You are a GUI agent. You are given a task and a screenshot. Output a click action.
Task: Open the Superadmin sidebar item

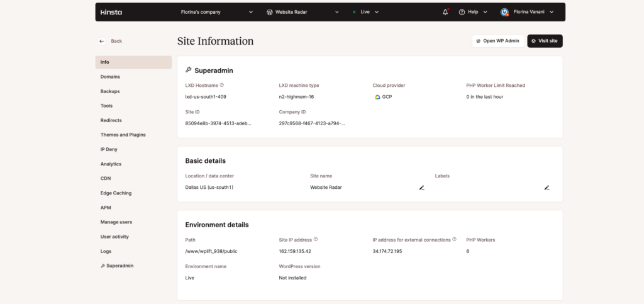pos(119,266)
